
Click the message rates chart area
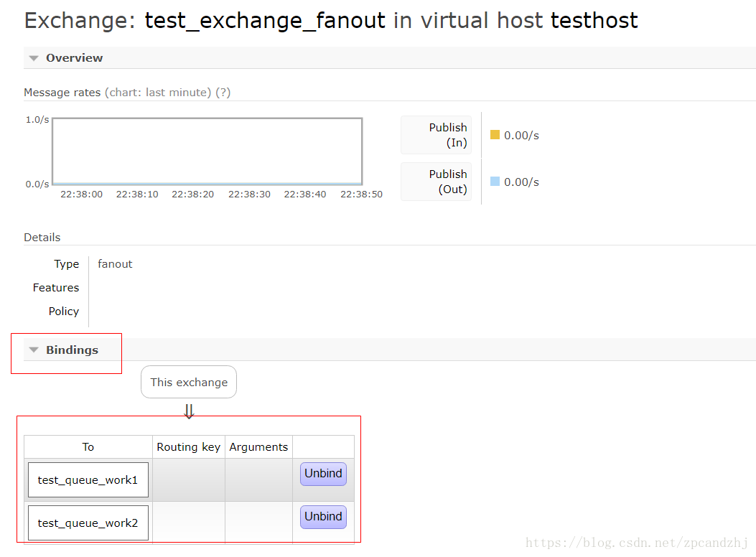point(207,151)
